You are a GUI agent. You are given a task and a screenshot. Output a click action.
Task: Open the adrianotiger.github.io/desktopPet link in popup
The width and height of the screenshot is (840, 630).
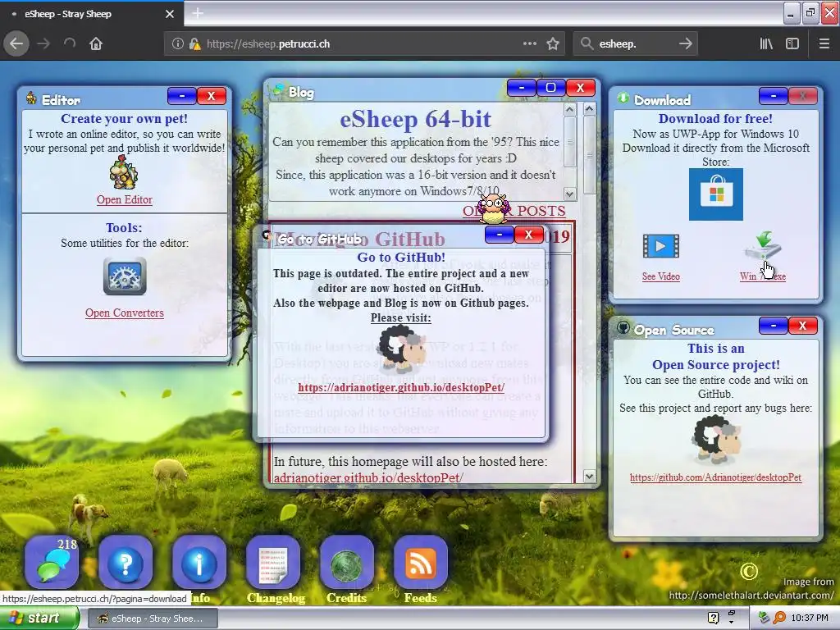(400, 387)
